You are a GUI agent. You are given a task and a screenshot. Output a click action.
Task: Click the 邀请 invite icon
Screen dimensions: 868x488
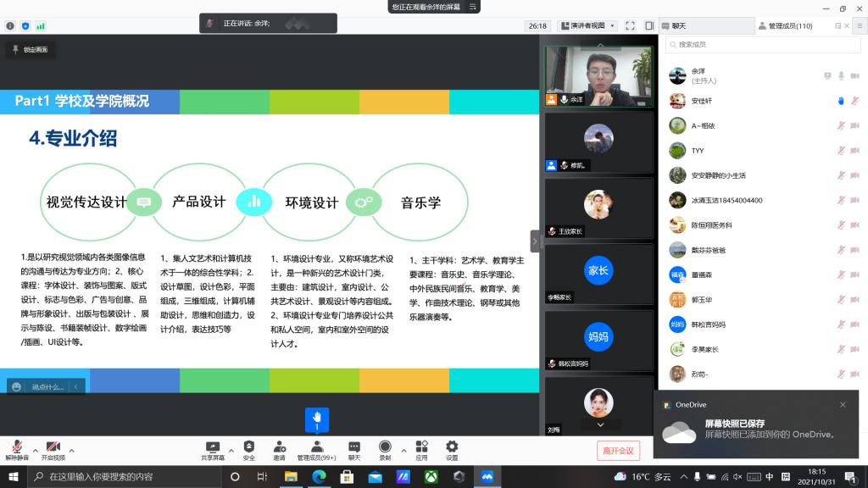280,446
